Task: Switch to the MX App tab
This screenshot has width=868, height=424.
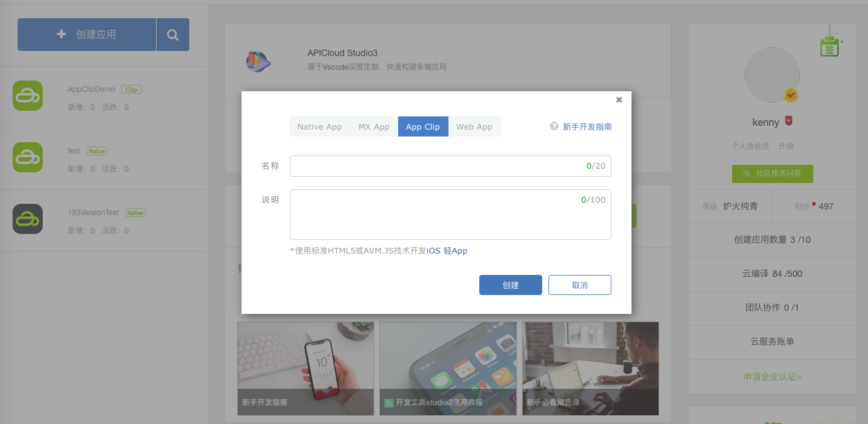Action: tap(374, 126)
